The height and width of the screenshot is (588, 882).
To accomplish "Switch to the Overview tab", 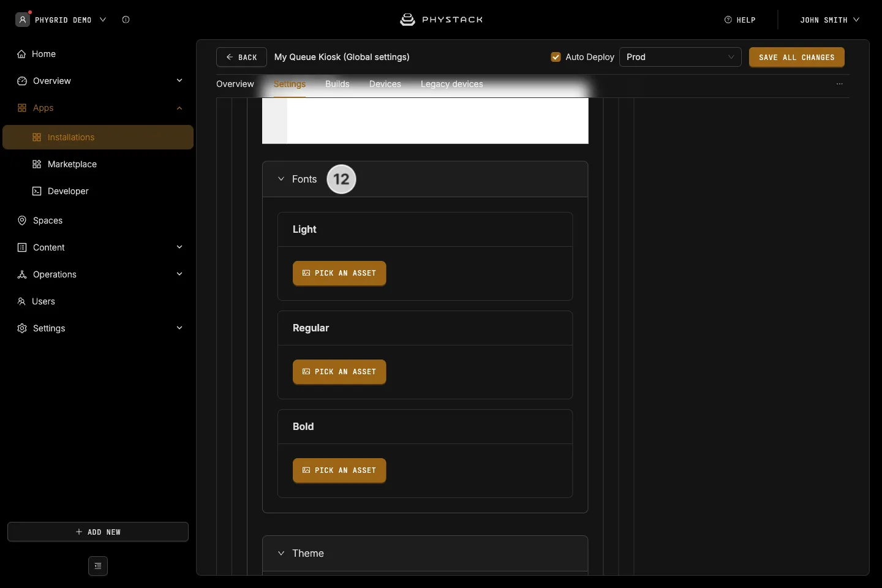I will click(x=235, y=84).
